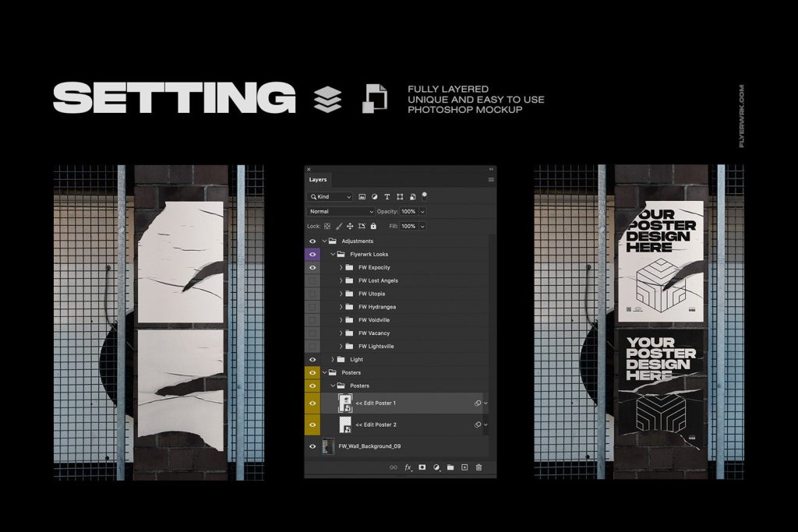Create a new layer
The width and height of the screenshot is (798, 532).
click(464, 467)
